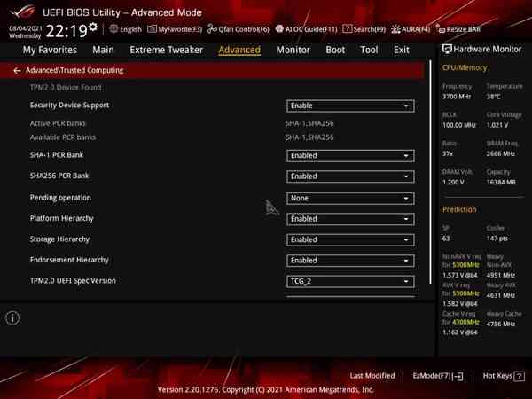Open MyFavorite(F3) shortcut

pyautogui.click(x=174, y=29)
